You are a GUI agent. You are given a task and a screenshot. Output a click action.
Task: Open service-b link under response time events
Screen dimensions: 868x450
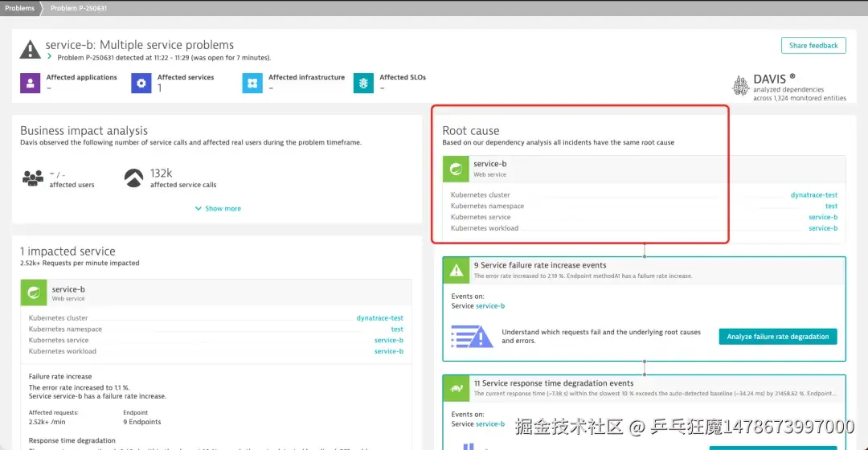point(490,424)
